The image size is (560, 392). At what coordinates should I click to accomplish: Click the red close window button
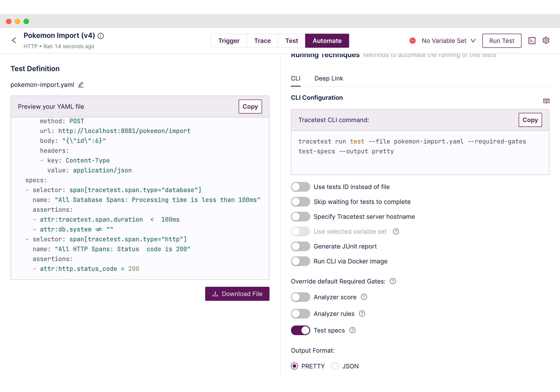(x=9, y=21)
